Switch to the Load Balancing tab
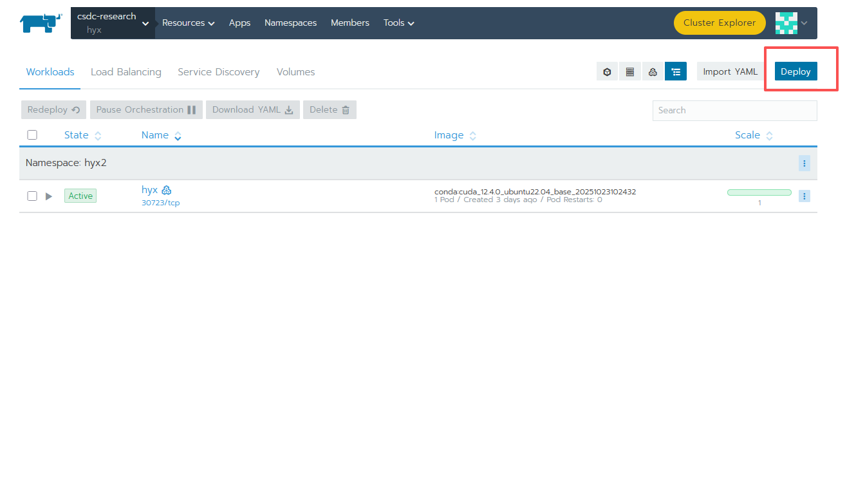The height and width of the screenshot is (504, 865). click(126, 72)
